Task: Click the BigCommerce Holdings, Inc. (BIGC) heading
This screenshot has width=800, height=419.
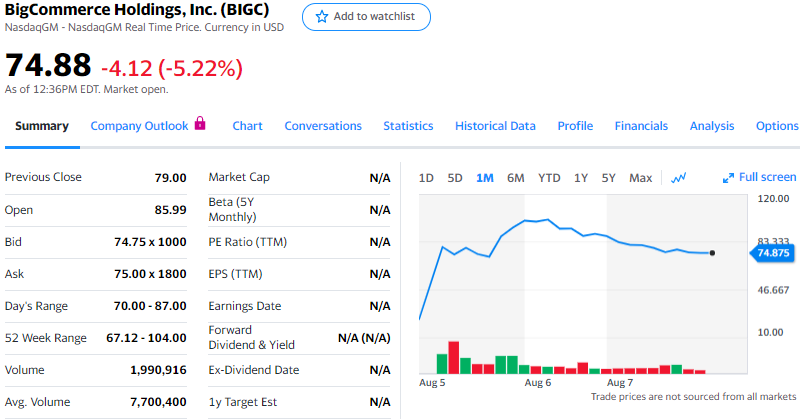Action: point(137,9)
